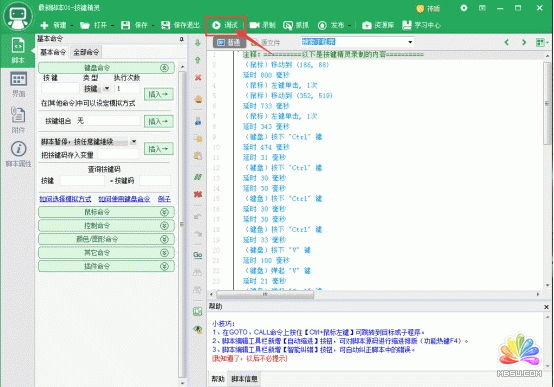Click the red 我知道了，以后不必提示 link
This screenshot has width=554, height=387.
[x=250, y=358]
